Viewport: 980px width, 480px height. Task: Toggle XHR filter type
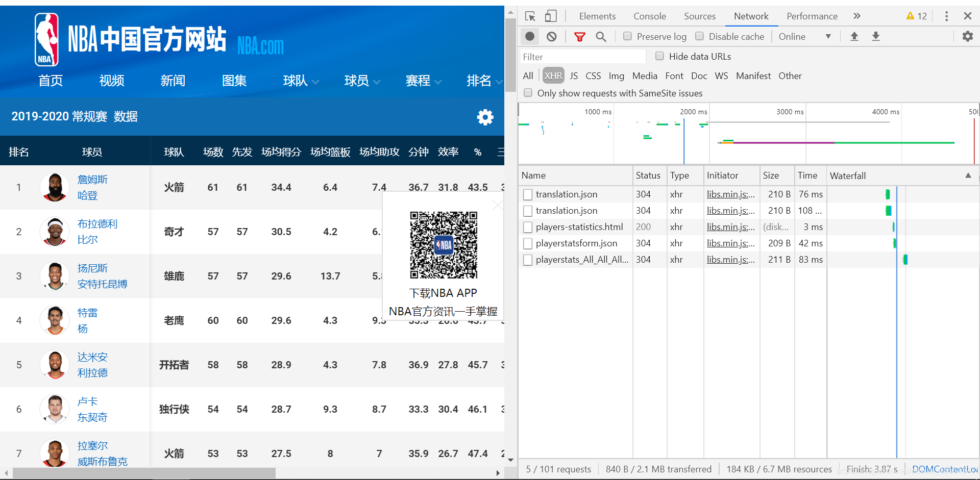[553, 76]
